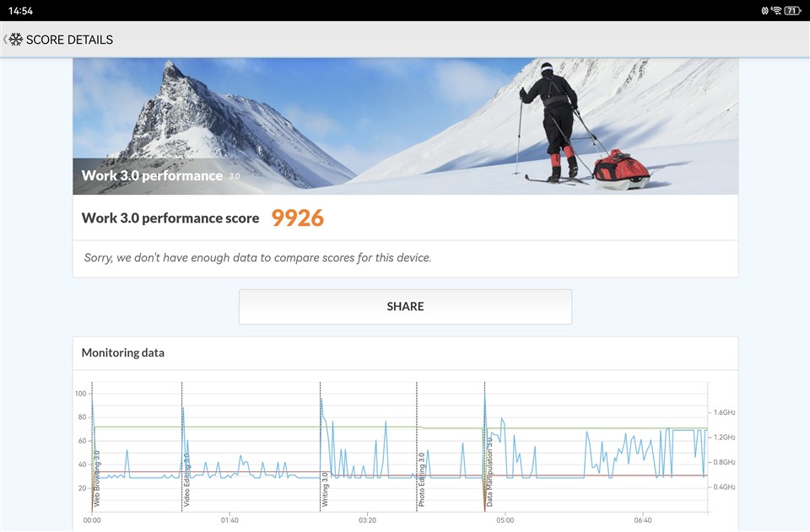Tap the Monitoring data heading
This screenshot has width=810, height=532.
pyautogui.click(x=123, y=352)
